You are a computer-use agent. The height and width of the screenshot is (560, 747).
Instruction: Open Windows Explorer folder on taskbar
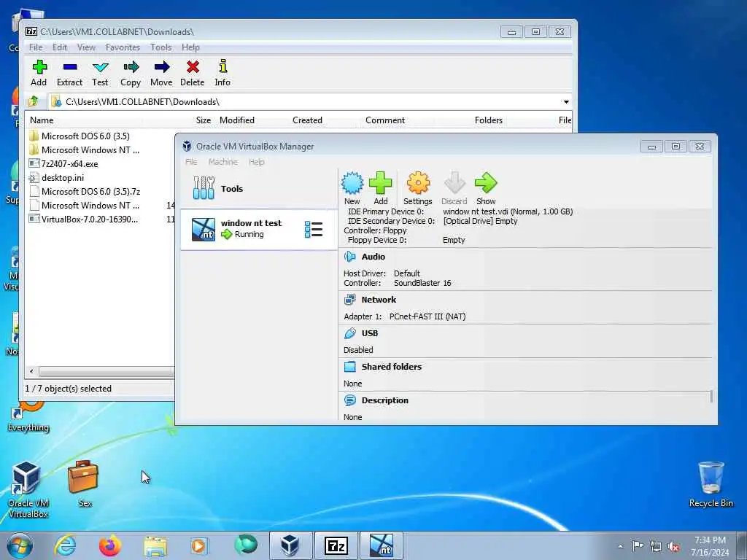[x=155, y=546]
